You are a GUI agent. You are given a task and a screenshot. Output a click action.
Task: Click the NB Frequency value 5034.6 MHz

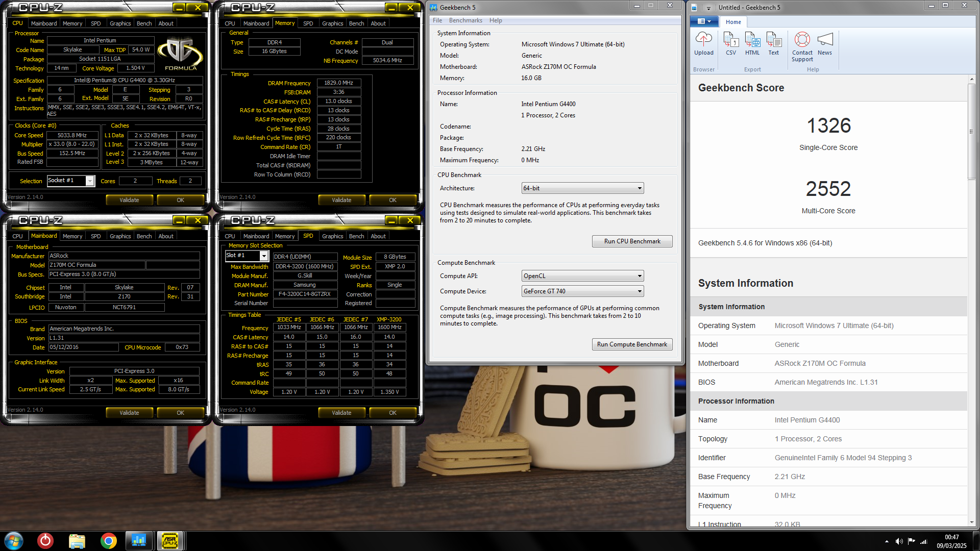(387, 61)
